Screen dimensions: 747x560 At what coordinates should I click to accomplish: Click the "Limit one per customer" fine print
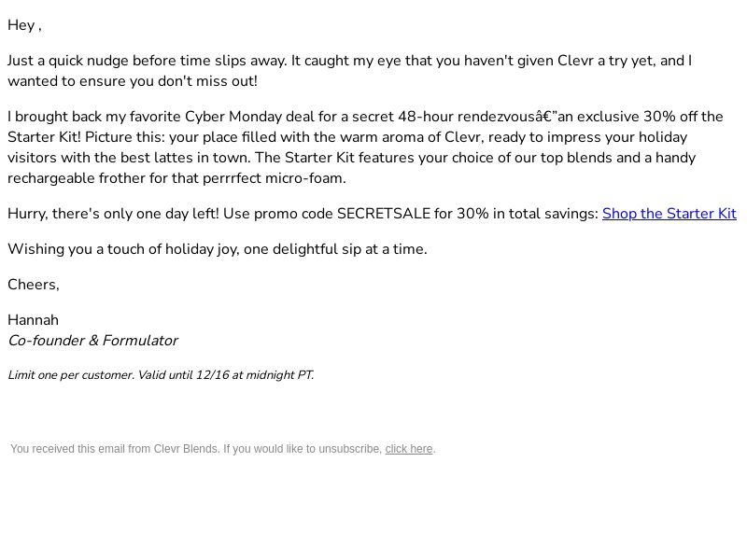(x=71, y=375)
